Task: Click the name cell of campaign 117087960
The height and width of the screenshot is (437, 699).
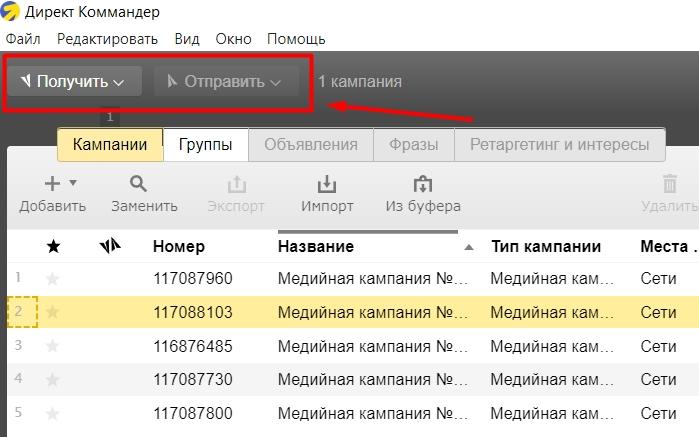Action: coord(373,279)
